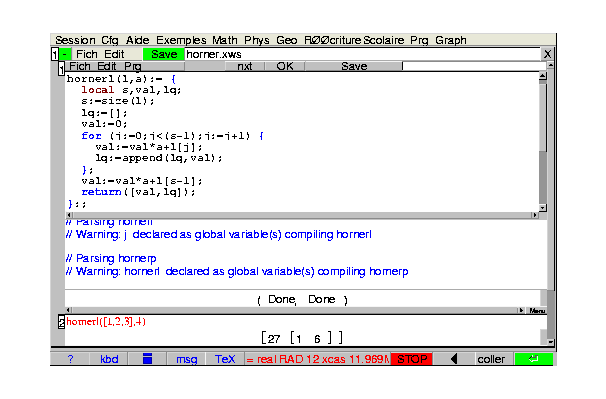
Task: Click the small Menu icon under output
Action: click(537, 310)
